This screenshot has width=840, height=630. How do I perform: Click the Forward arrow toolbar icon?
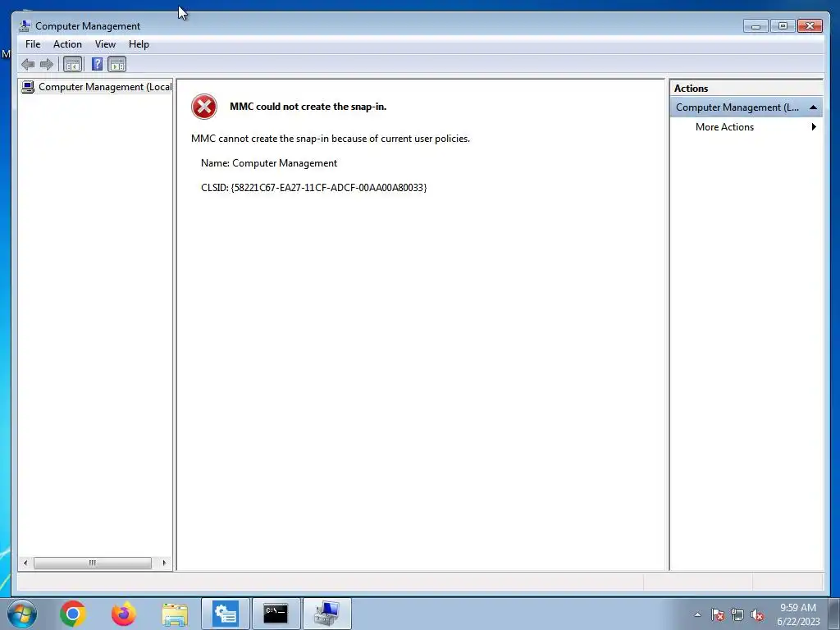pyautogui.click(x=47, y=65)
